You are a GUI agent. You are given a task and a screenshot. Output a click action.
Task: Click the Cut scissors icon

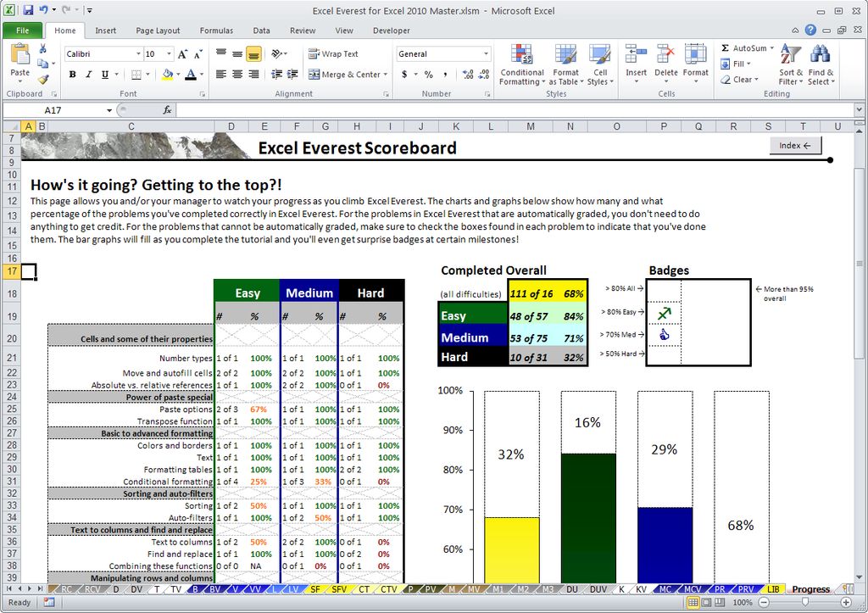point(42,49)
